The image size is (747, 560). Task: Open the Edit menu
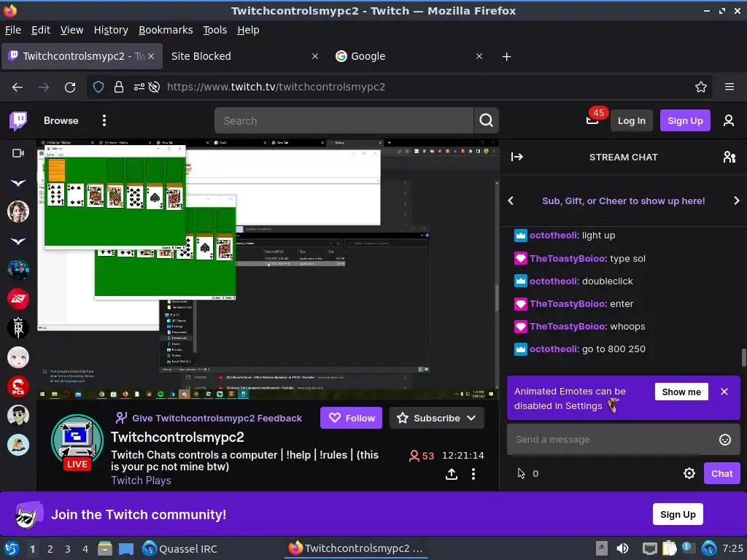tap(41, 30)
